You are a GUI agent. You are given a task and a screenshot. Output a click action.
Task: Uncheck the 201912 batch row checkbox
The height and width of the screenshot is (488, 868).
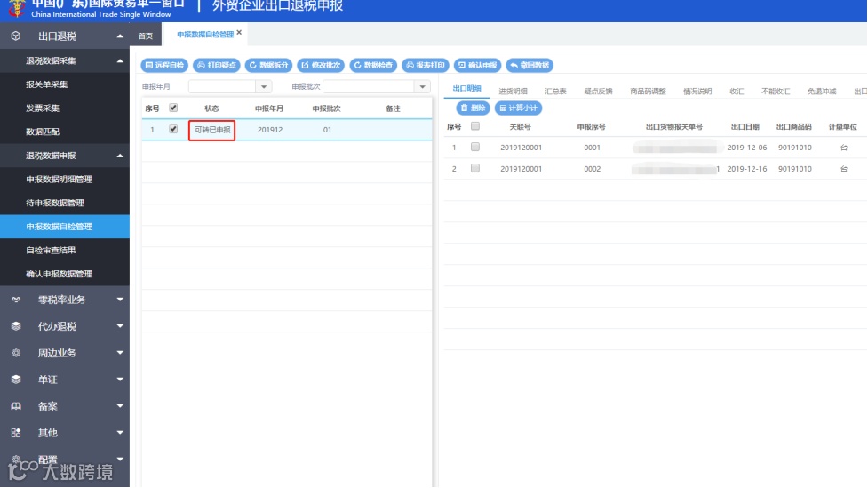click(x=173, y=129)
